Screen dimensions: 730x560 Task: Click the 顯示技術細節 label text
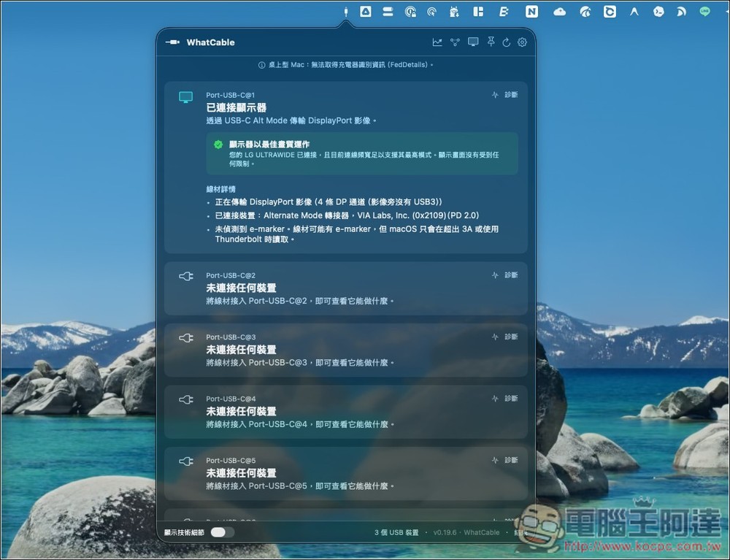coord(184,532)
